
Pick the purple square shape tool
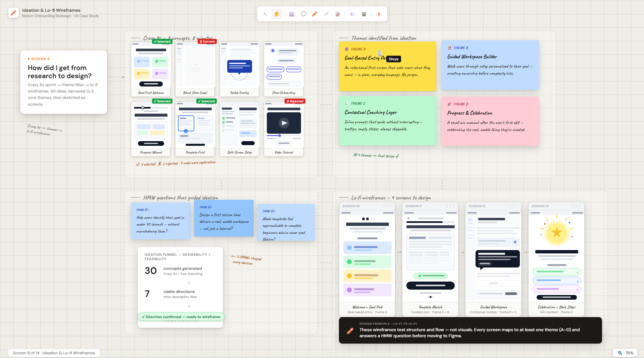292,14
